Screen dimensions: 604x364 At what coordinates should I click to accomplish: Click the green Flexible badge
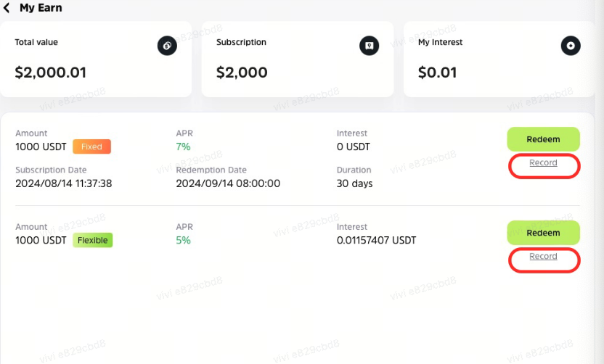pyautogui.click(x=92, y=240)
